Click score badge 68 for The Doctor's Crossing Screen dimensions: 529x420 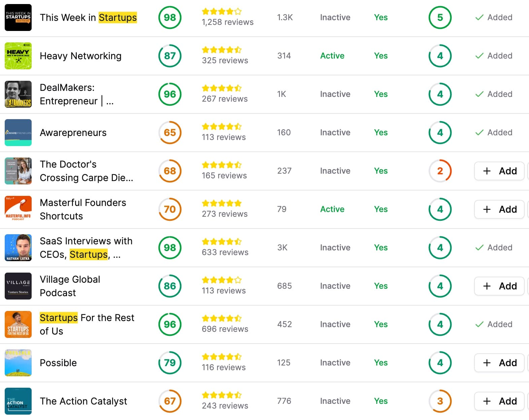point(170,171)
